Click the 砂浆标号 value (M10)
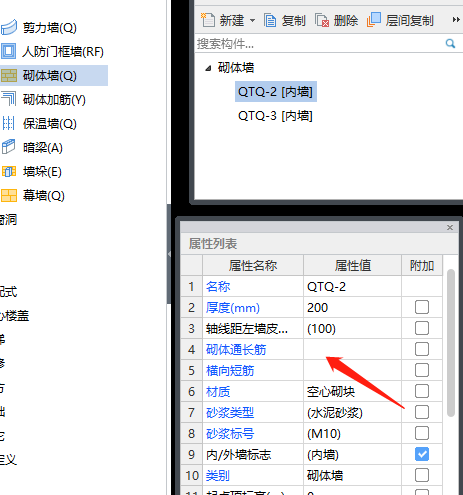 click(x=352, y=434)
